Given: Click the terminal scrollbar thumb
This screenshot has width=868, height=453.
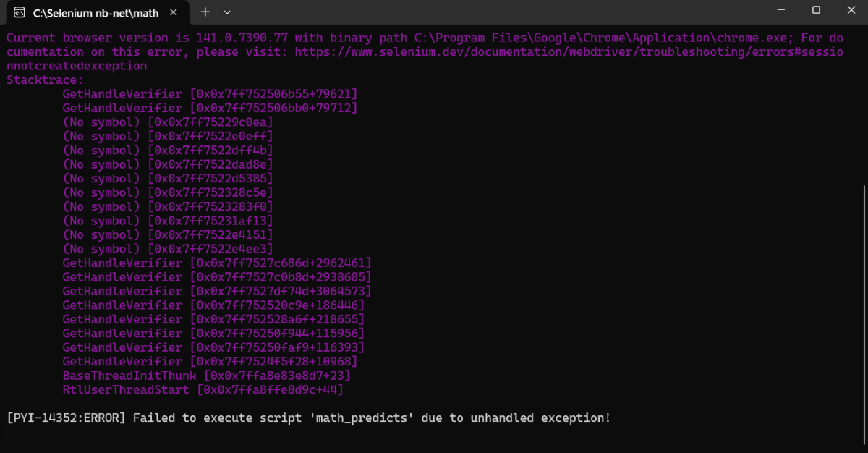Looking at the screenshot, I should click(x=863, y=311).
